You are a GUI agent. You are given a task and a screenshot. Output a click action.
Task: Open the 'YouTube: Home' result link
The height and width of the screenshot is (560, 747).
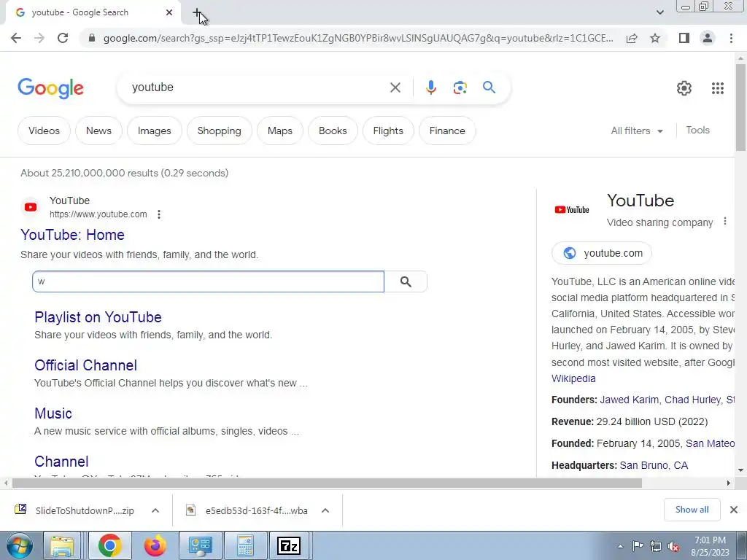(72, 235)
